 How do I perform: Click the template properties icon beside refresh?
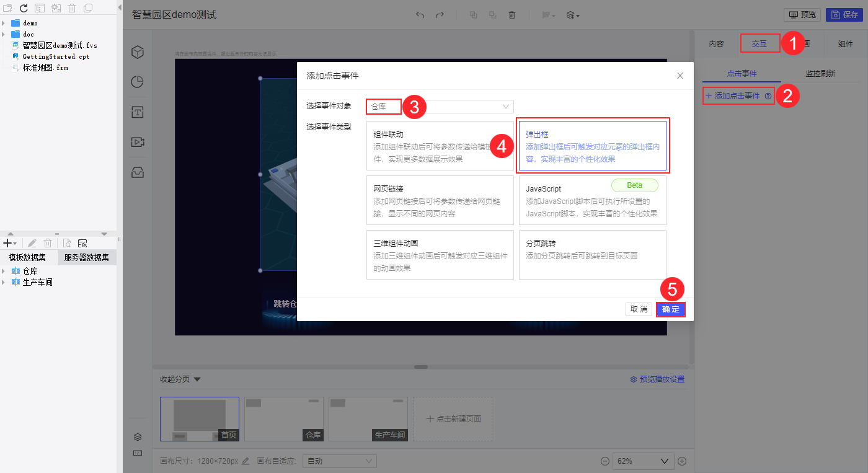coord(40,8)
